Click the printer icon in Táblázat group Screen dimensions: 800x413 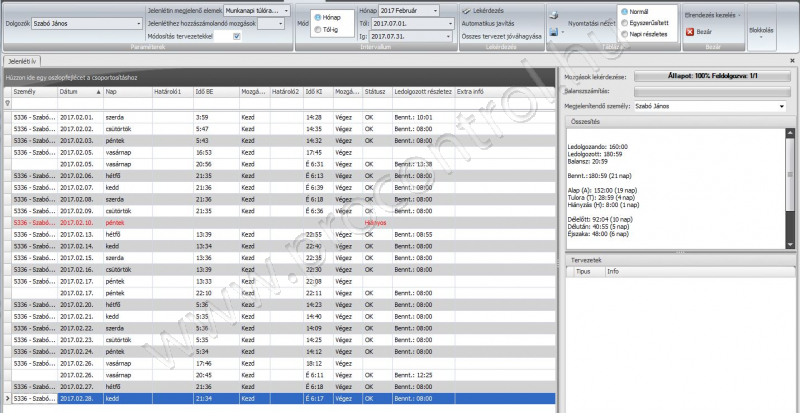coord(554,16)
